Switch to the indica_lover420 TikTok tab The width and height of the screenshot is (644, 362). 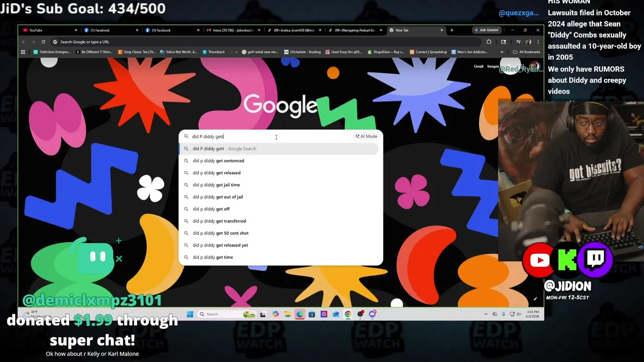click(x=294, y=30)
